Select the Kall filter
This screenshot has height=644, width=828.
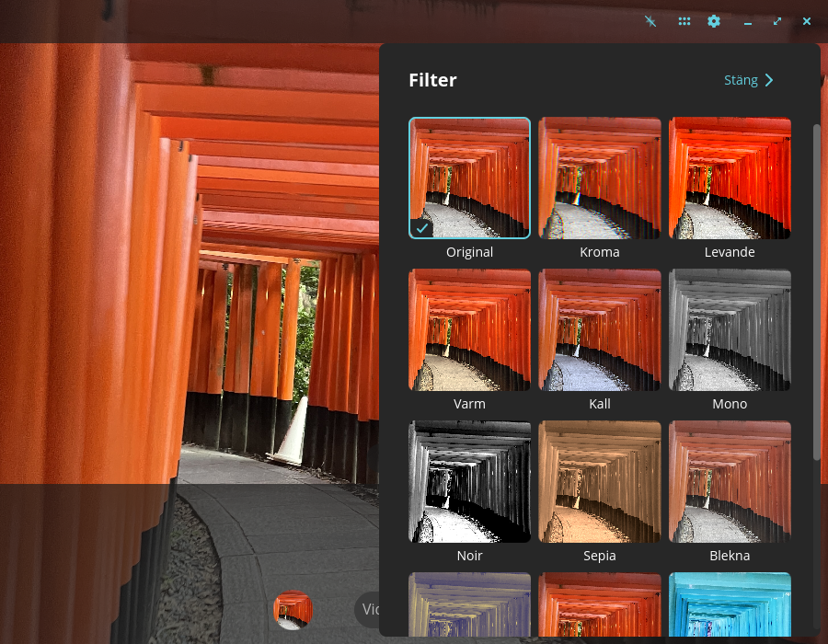[x=599, y=330]
